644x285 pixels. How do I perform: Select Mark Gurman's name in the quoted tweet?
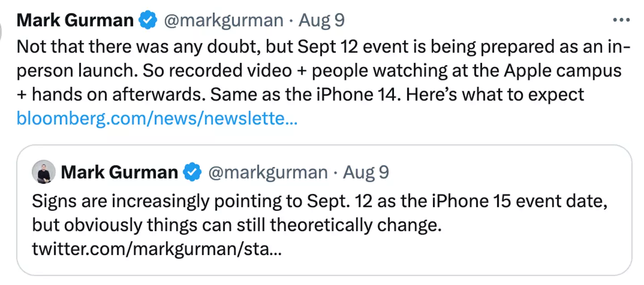(x=119, y=172)
